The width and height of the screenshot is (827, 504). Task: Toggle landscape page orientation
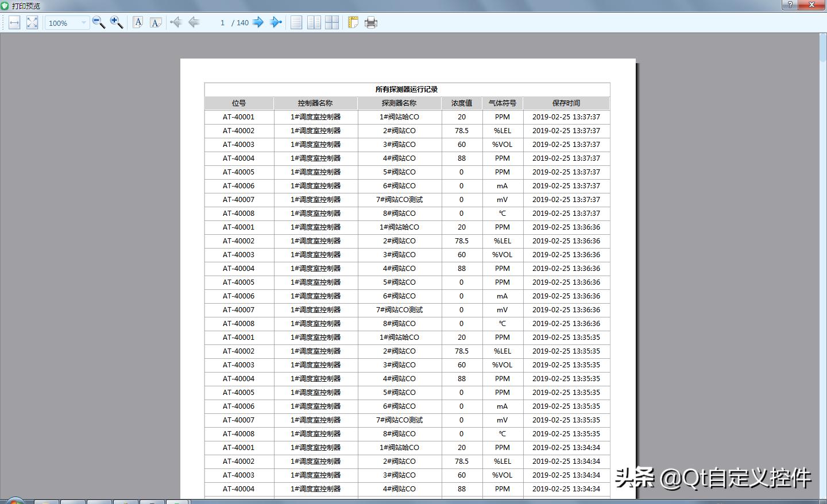click(x=156, y=22)
